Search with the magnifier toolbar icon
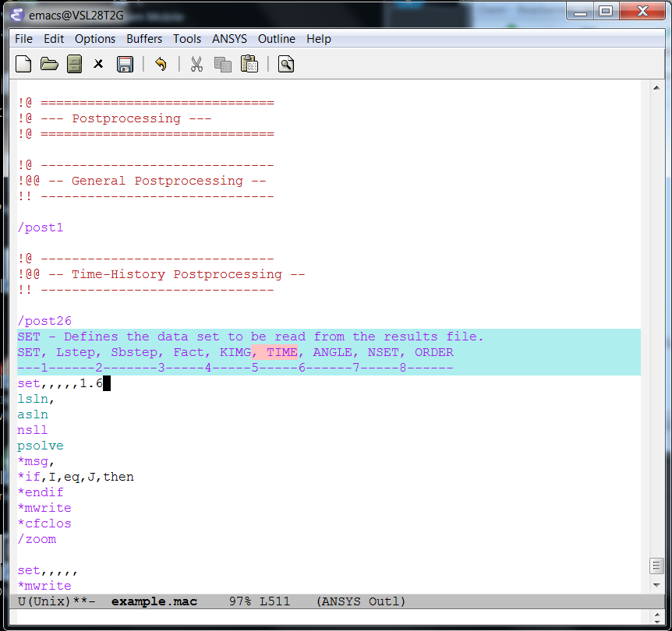The image size is (672, 631). (286, 64)
